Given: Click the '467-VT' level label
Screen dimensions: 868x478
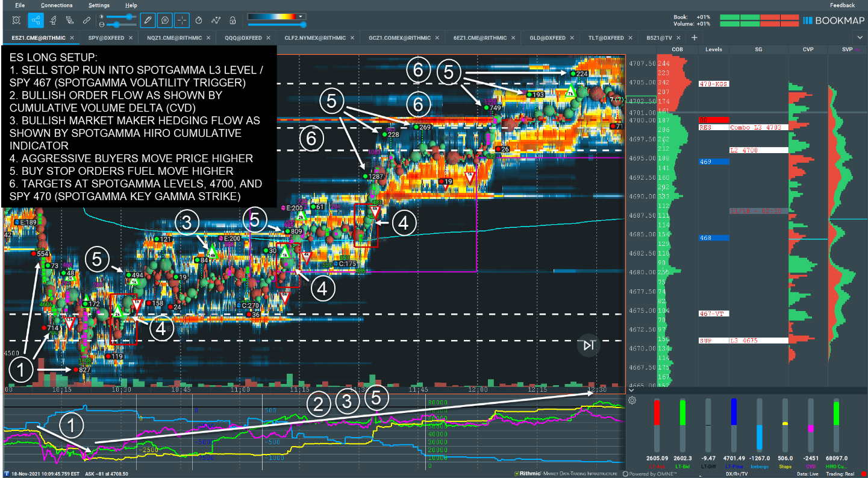Looking at the screenshot, I should point(714,313).
